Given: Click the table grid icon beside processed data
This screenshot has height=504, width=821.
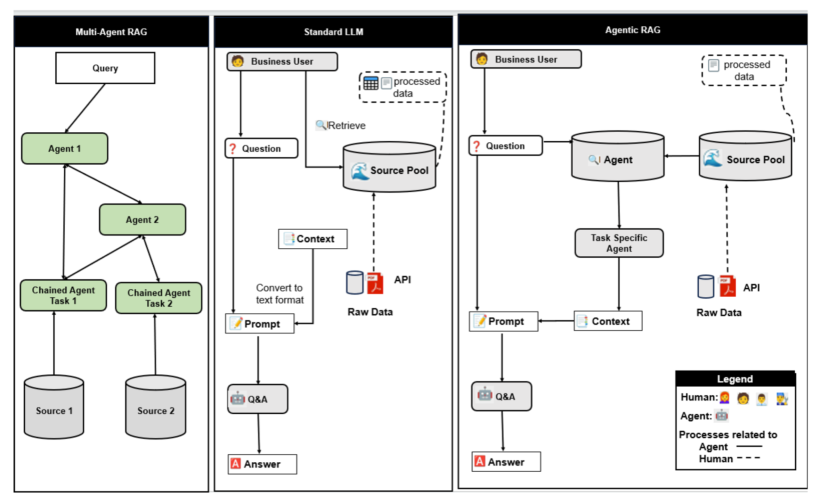Looking at the screenshot, I should click(371, 83).
